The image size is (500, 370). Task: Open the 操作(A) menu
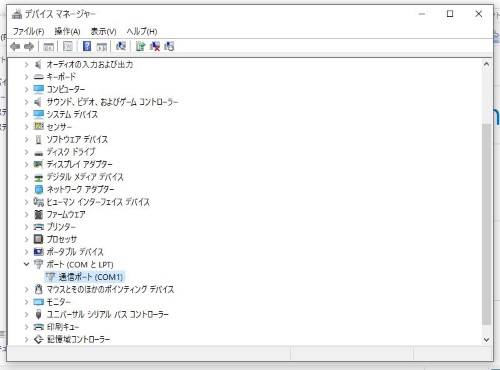click(x=67, y=31)
